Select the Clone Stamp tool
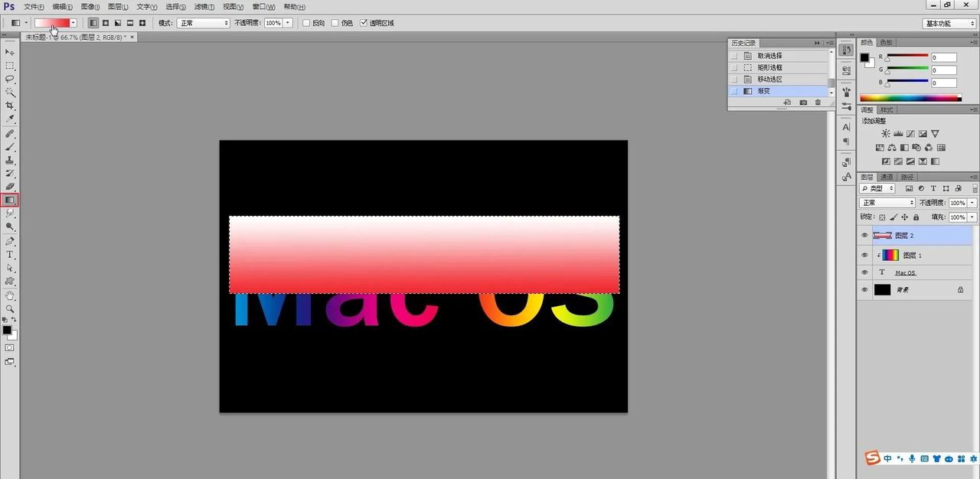 click(10, 161)
